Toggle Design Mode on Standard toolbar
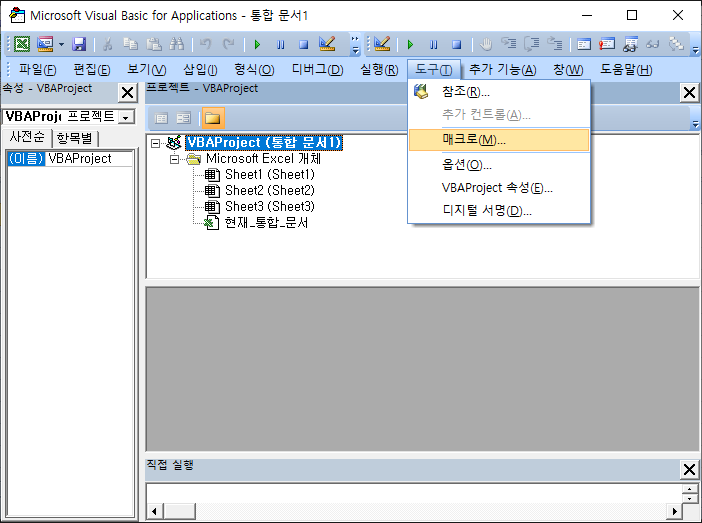This screenshot has height=523, width=702. (327, 44)
